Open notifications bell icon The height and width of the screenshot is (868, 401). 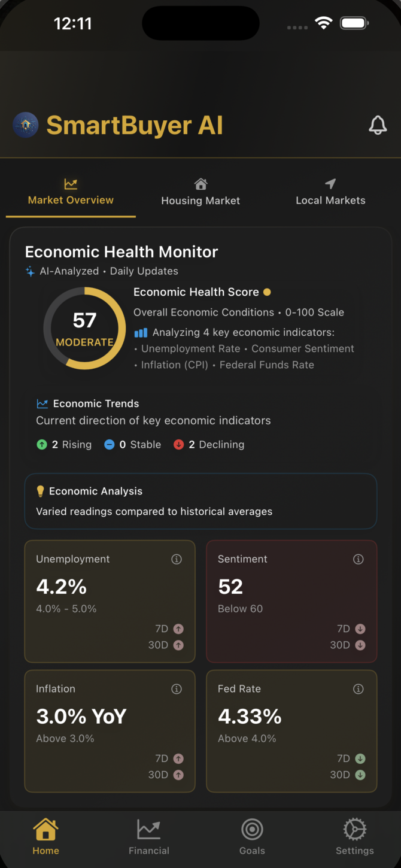pyautogui.click(x=378, y=125)
